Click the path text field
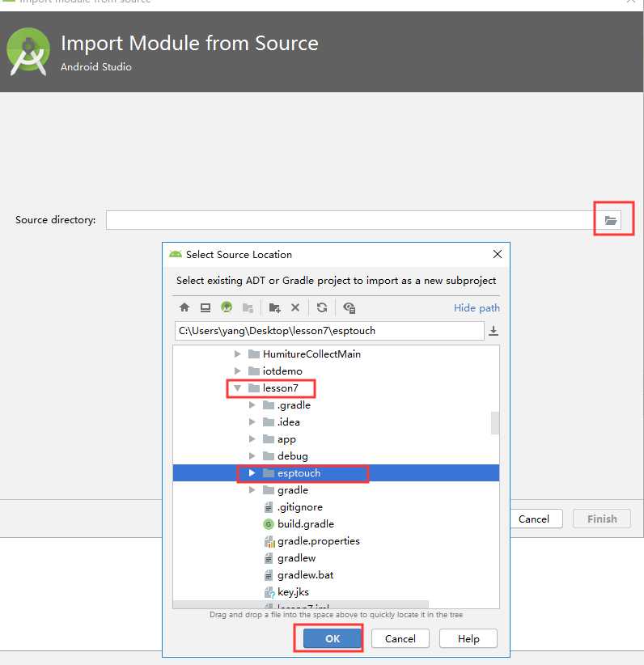Image resolution: width=644 pixels, height=665 pixels. tap(329, 331)
